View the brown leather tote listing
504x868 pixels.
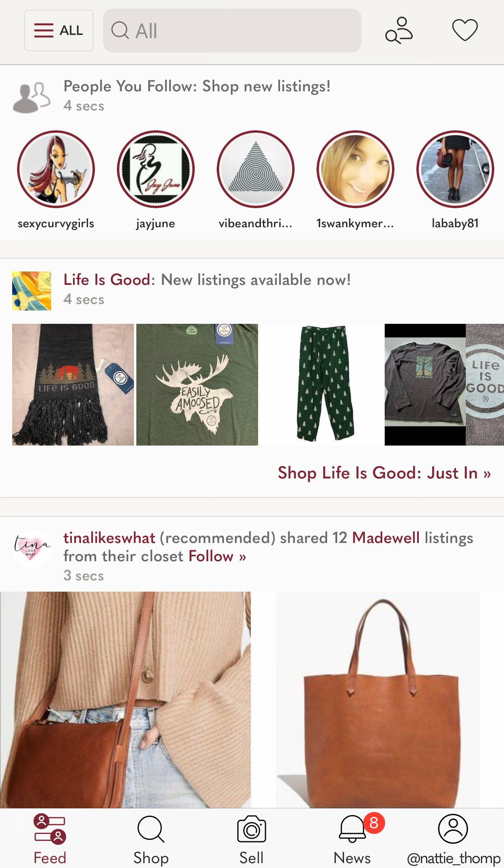[378, 700]
